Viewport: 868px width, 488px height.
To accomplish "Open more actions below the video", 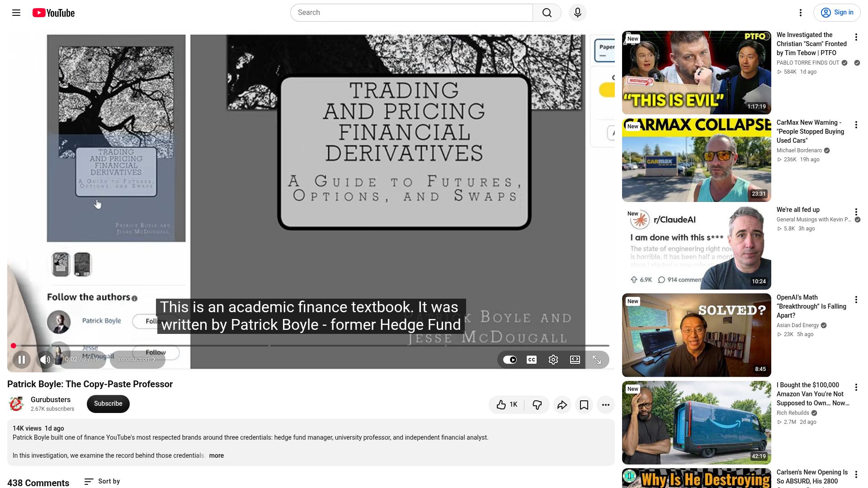I will 606,405.
